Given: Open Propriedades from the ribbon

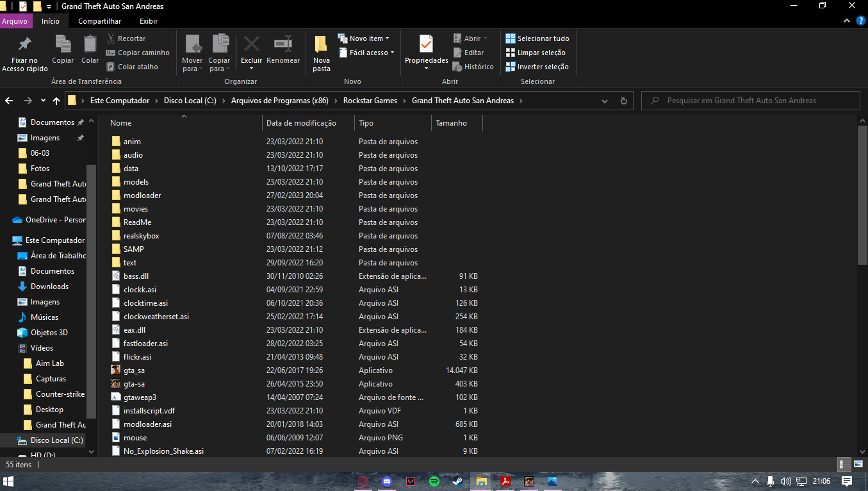Looking at the screenshot, I should pos(426,51).
